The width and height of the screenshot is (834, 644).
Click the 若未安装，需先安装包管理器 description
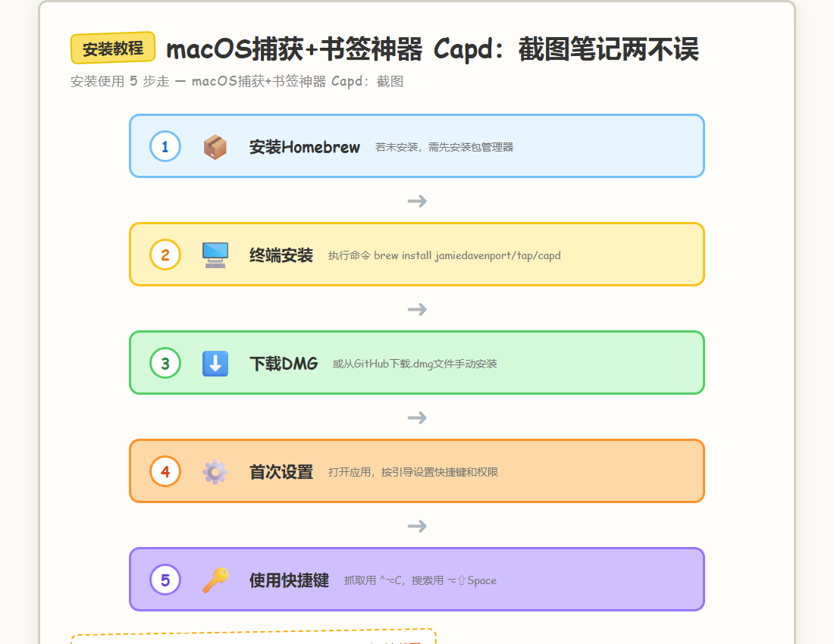click(x=444, y=147)
